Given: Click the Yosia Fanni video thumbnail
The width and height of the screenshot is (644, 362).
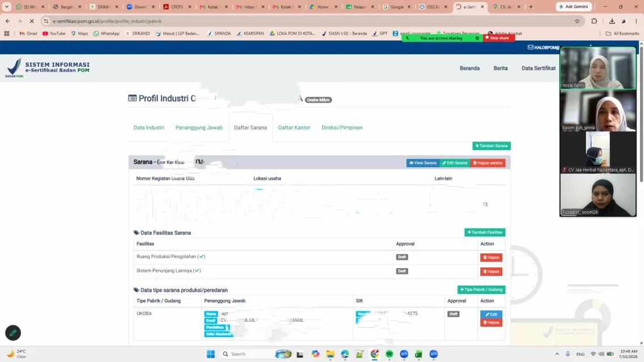Looking at the screenshot, I should click(598, 68).
